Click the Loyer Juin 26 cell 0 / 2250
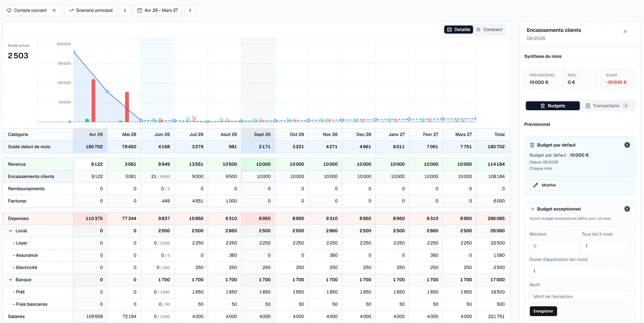Image resolution: width=644 pixels, height=323 pixels. coord(157,243)
